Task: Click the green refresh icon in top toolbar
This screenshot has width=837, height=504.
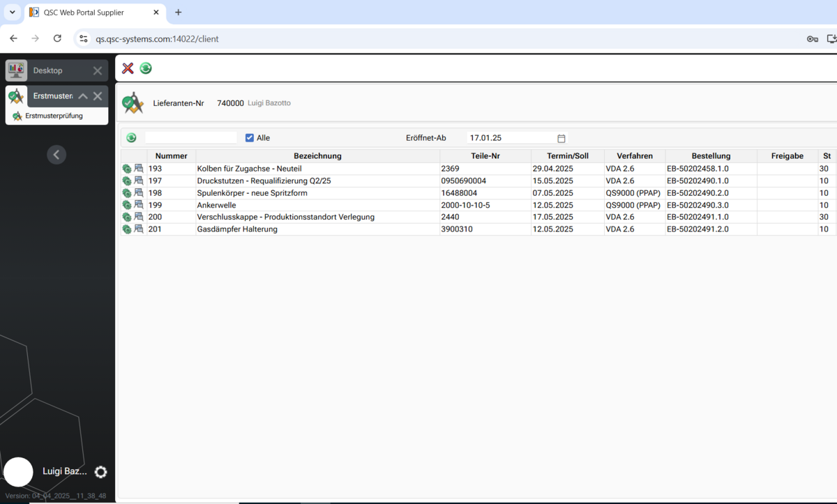Action: (x=146, y=68)
